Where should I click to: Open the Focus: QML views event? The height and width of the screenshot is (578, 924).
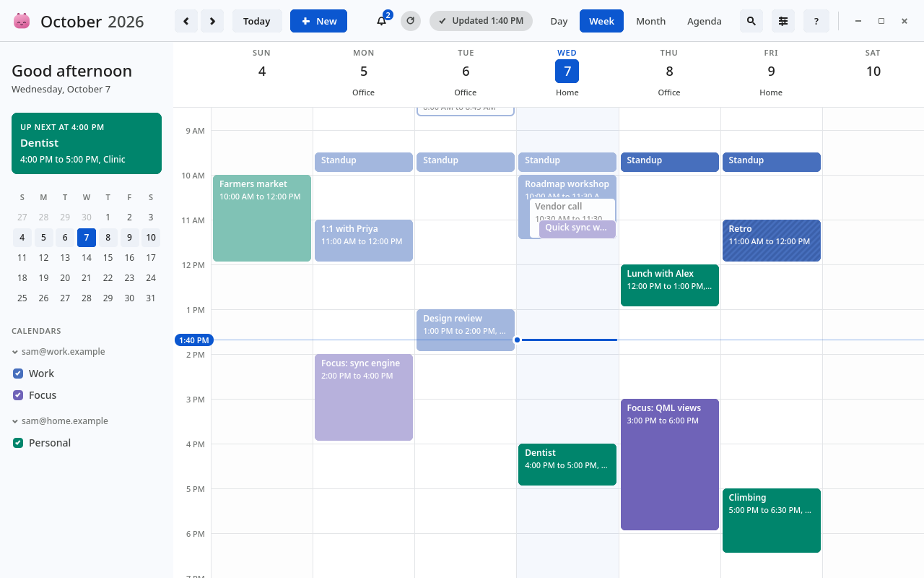670,465
